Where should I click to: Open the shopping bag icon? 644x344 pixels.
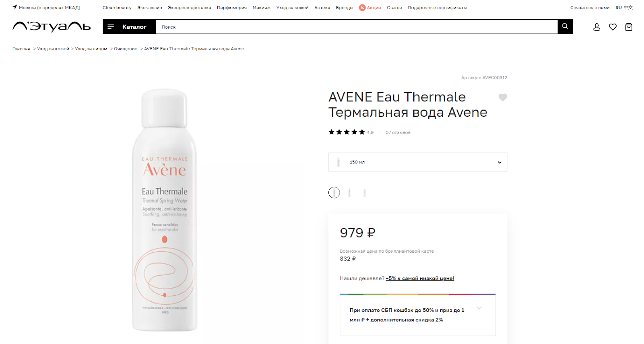pos(629,27)
